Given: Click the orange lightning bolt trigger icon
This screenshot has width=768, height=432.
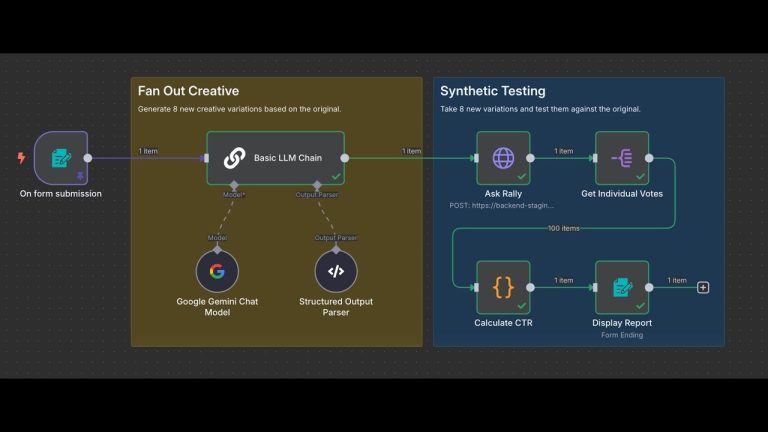Looking at the screenshot, I should [22, 158].
